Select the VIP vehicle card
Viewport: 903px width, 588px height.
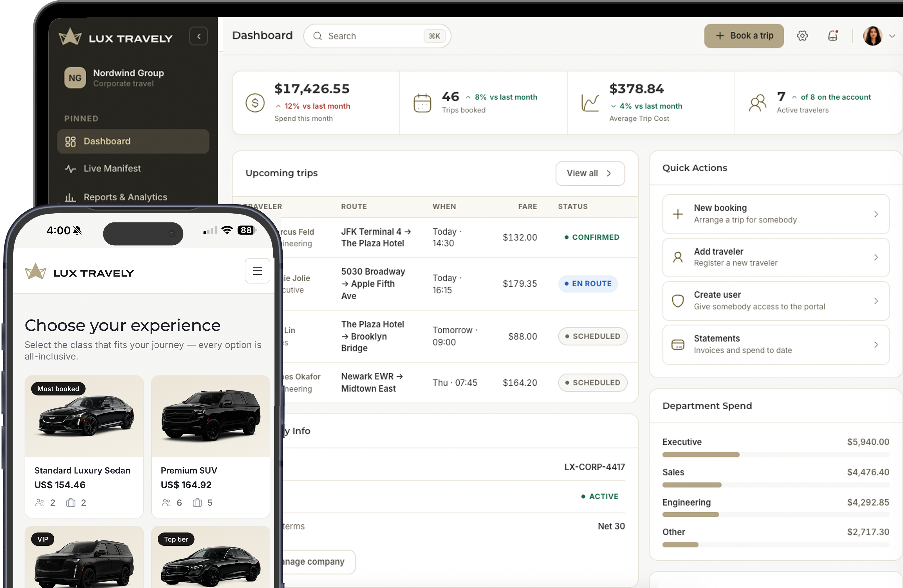point(84,557)
